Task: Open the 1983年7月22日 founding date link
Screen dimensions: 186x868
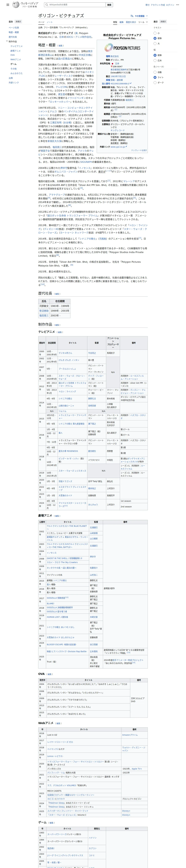Action: 118,77
